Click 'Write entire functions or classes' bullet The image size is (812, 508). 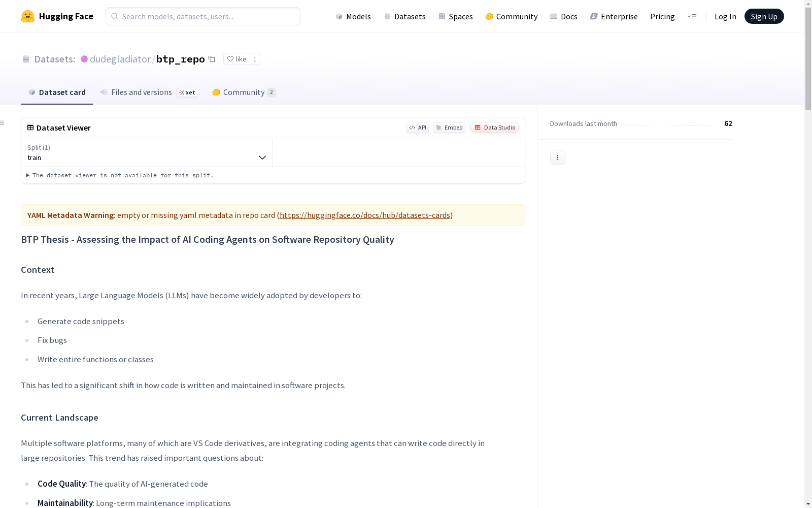pos(95,359)
